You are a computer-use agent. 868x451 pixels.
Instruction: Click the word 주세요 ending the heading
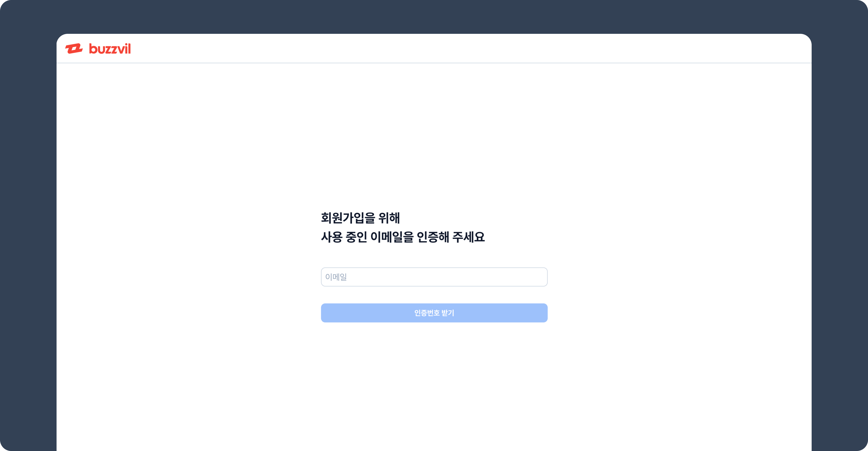468,237
